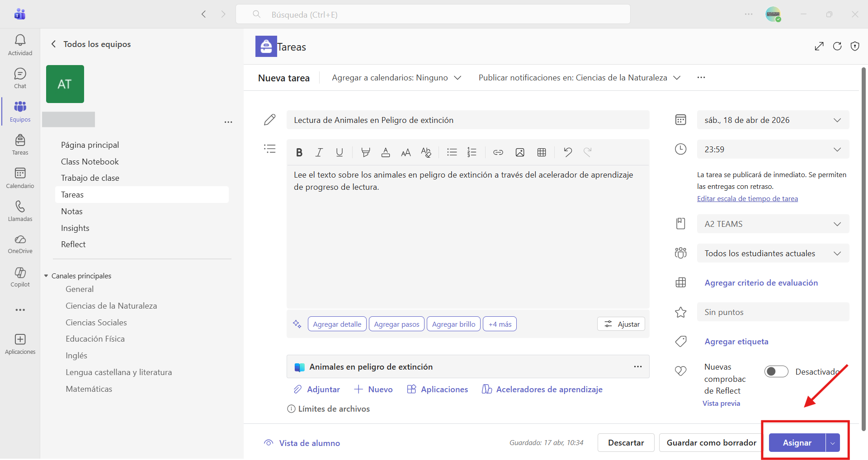
Task: Click Agregar pasos suggestion
Action: point(397,324)
